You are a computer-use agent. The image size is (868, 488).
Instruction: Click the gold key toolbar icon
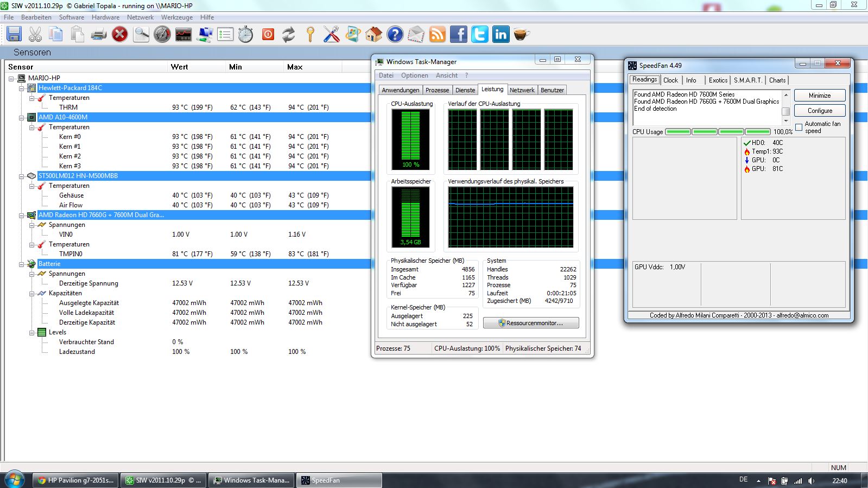[x=310, y=34]
